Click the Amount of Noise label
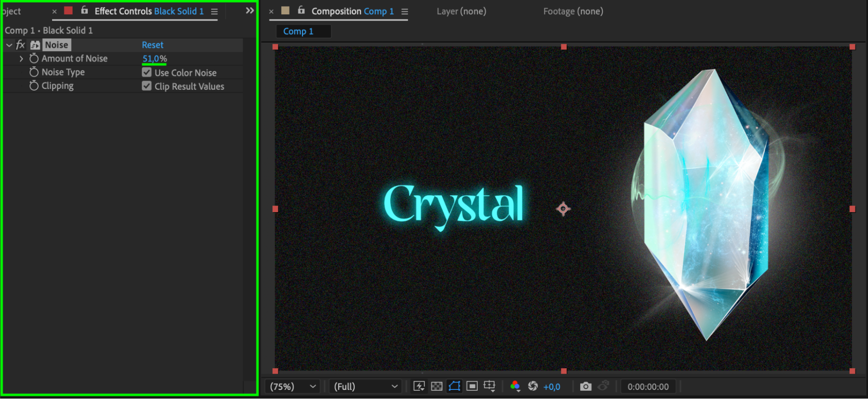The width and height of the screenshot is (868, 399). (x=74, y=59)
